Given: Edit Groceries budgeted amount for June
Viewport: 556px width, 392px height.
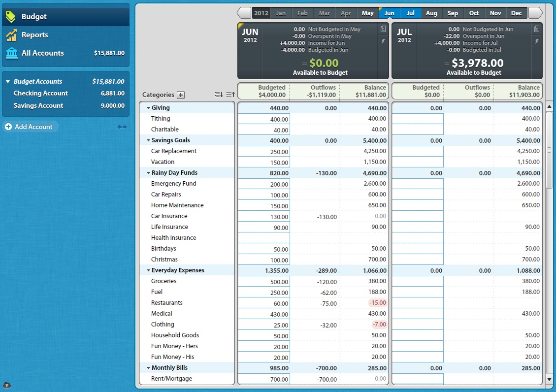Looking at the screenshot, I should 264,281.
